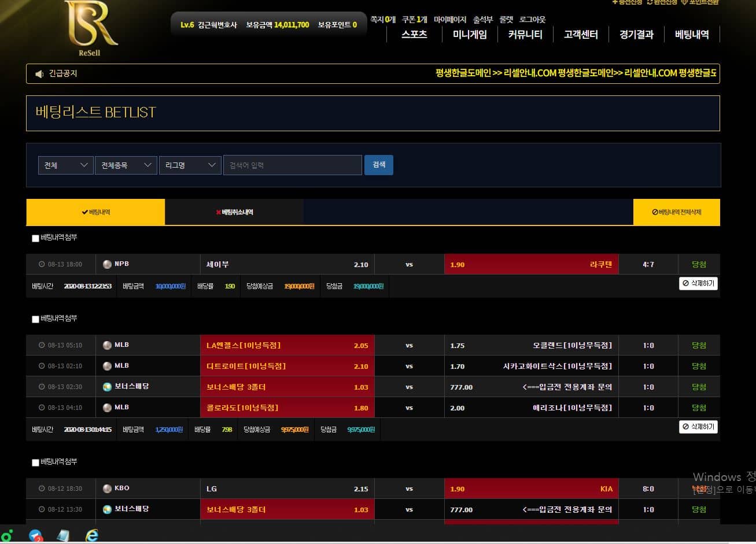The image size is (756, 544).
Task: Click the clock icon beside 08-13 05:10
Action: [x=42, y=345]
